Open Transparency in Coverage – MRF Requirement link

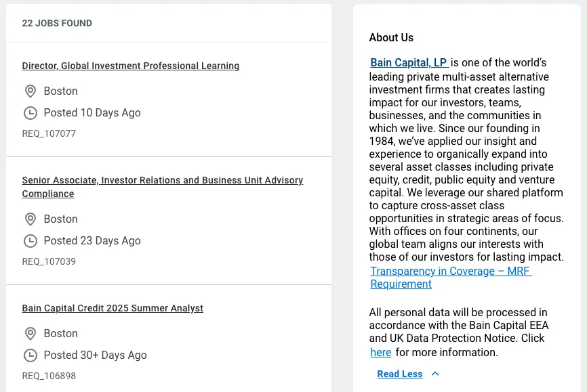tap(451, 278)
